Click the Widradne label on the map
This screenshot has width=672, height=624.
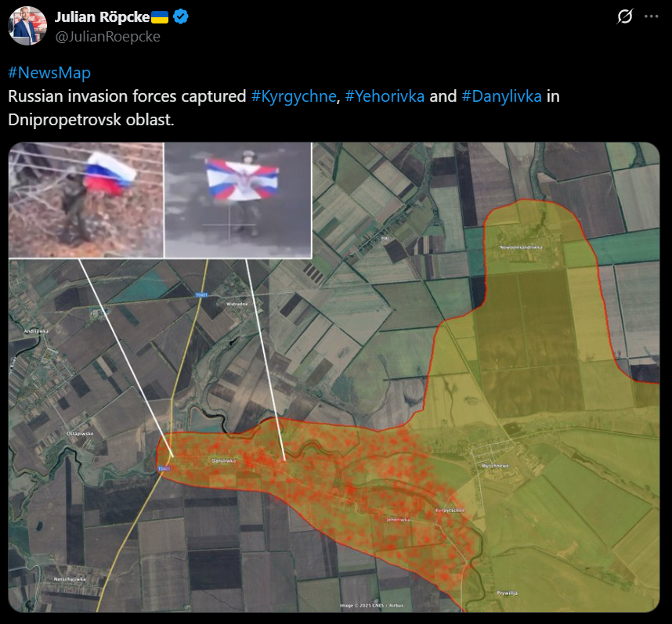pos(237,304)
